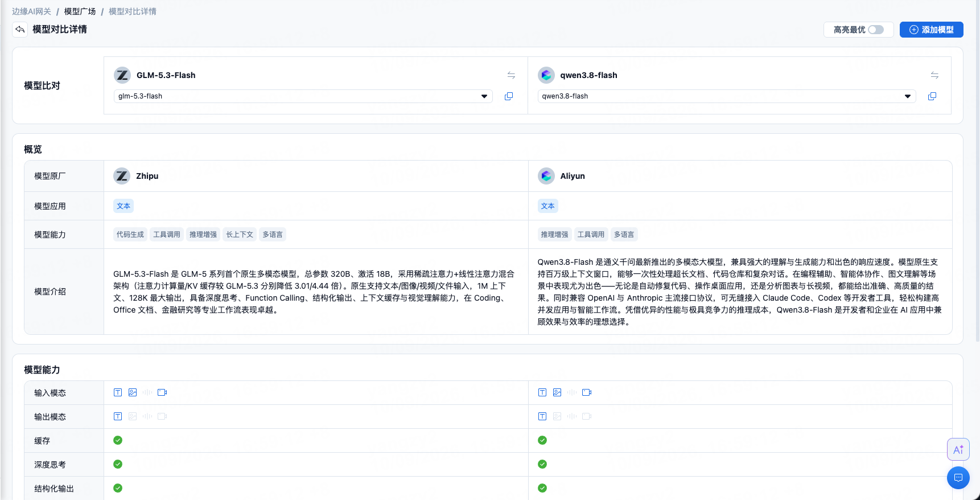Click GLM image input modality icon
This screenshot has width=980, height=500.
point(133,392)
